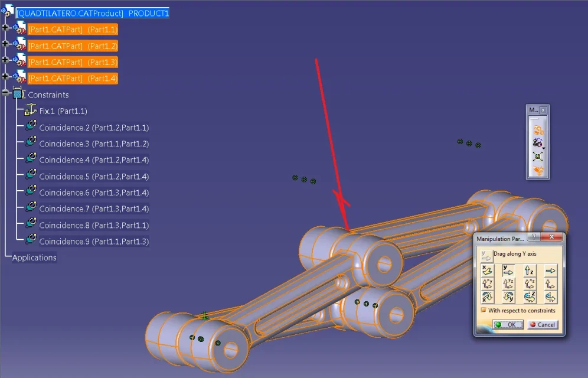Screen dimensions: 588x378
Task: Click the Part1.4 part gear icon
Action: pos(19,77)
